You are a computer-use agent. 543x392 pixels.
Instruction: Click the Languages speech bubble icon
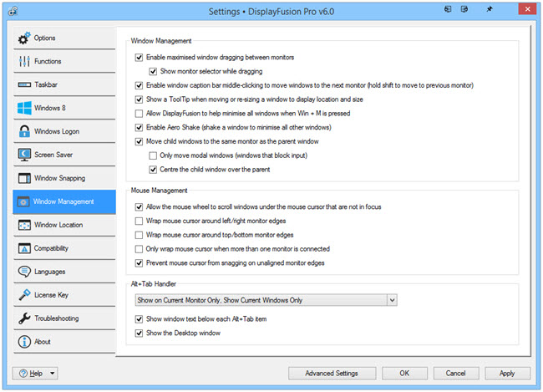point(24,272)
